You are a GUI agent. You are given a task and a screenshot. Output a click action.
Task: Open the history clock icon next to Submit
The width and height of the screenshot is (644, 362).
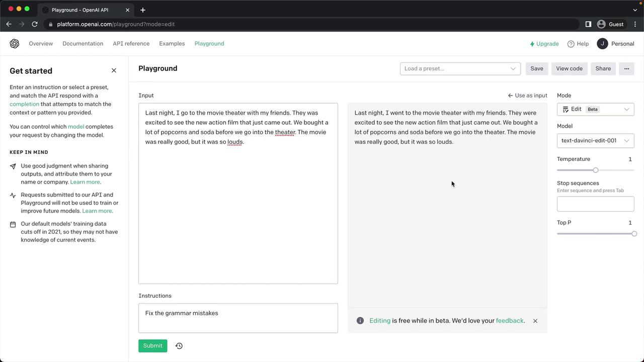[x=179, y=346]
